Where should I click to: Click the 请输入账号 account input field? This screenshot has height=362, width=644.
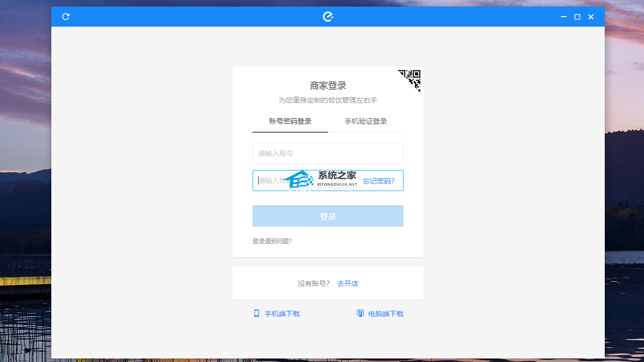tap(328, 153)
